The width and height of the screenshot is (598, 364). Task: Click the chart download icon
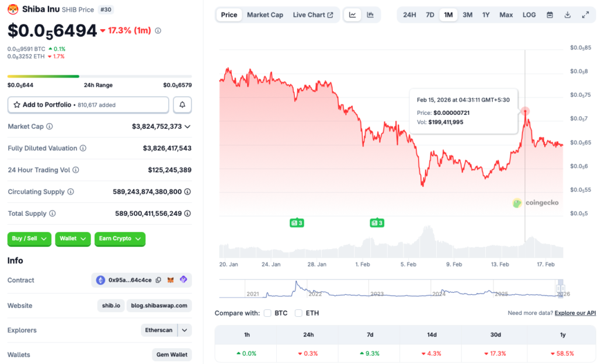pos(568,15)
